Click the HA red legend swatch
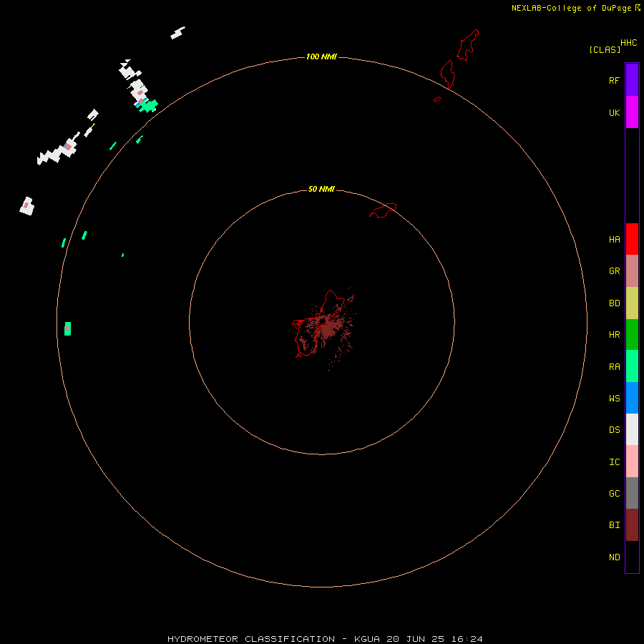644x644 pixels. point(632,239)
